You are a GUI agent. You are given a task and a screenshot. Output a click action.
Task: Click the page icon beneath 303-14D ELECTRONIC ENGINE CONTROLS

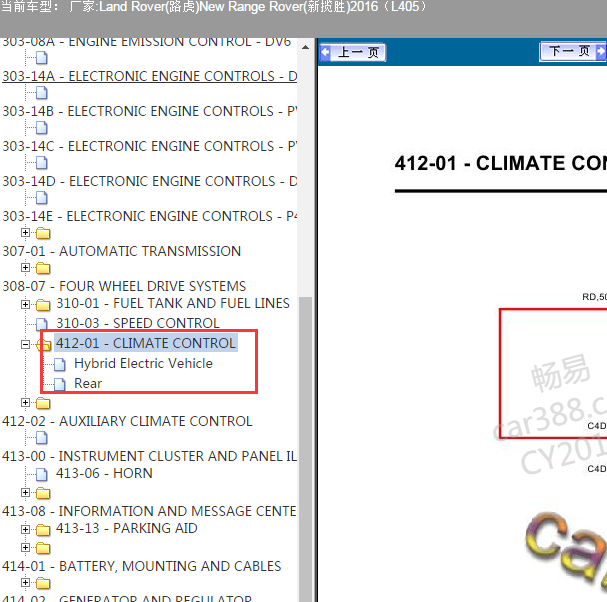click(42, 198)
